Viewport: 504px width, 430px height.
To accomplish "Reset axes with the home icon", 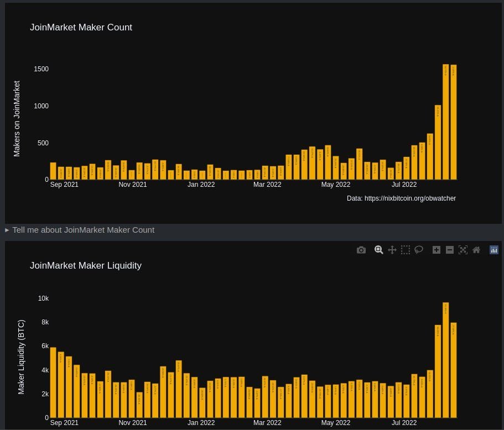I will tap(476, 250).
